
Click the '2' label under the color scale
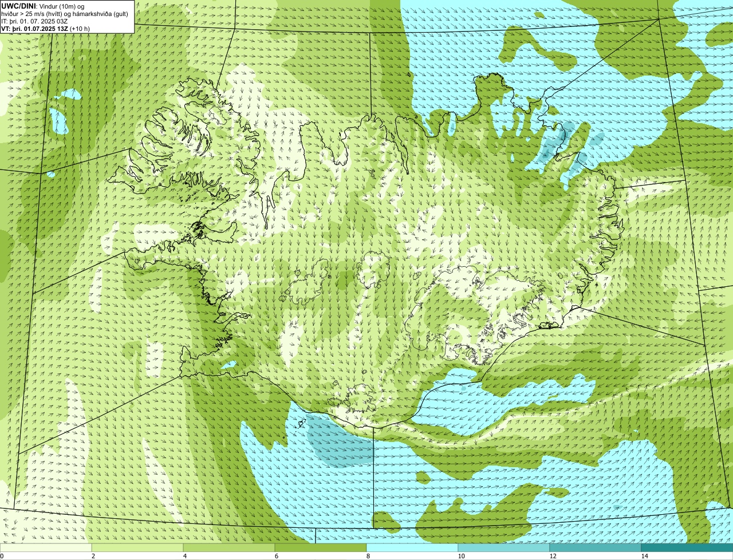click(x=93, y=556)
